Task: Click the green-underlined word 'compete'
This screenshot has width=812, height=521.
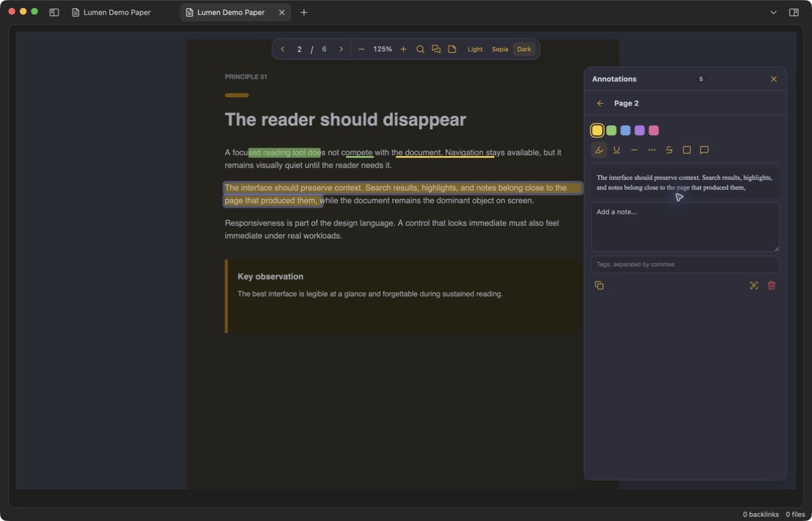Action: (359, 153)
